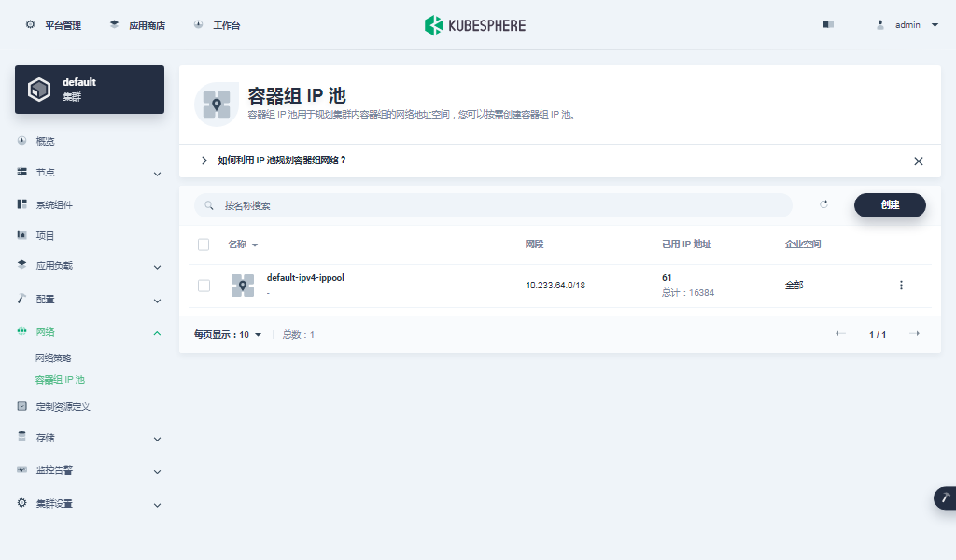Click the default-ipv4-ippool row icon
The height and width of the screenshot is (560, 956).
243,286
